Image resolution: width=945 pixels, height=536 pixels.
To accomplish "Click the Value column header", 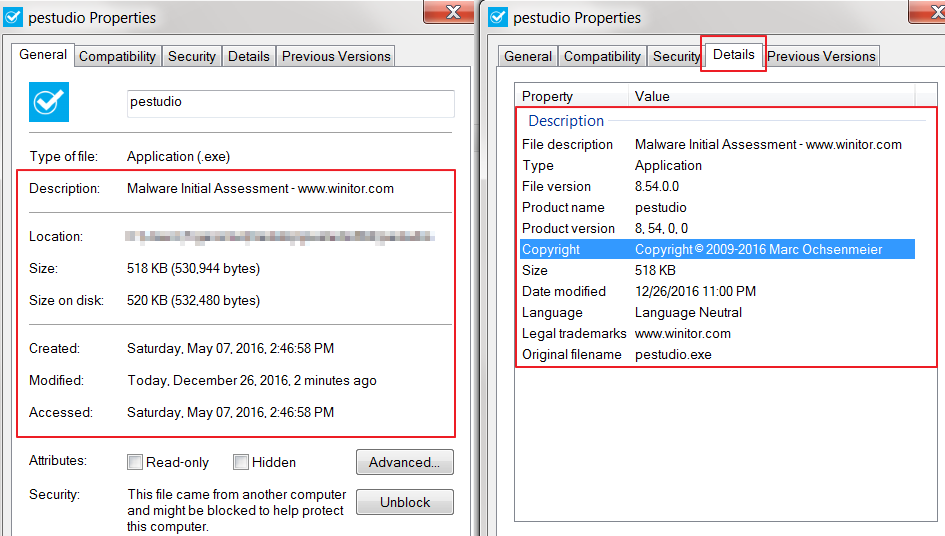I will point(771,96).
